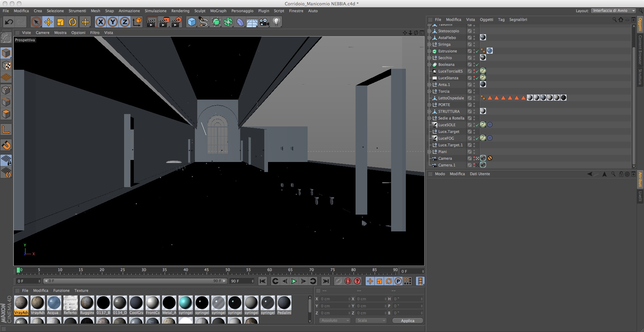Viewport: 644px width, 332px height.
Task: Expand the STRUTTURA object
Action: tap(429, 111)
